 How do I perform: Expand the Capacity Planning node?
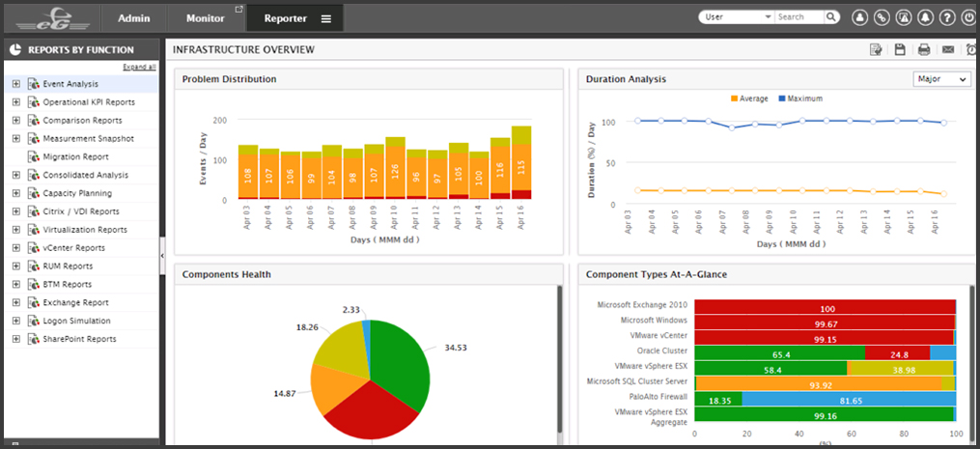[16, 193]
